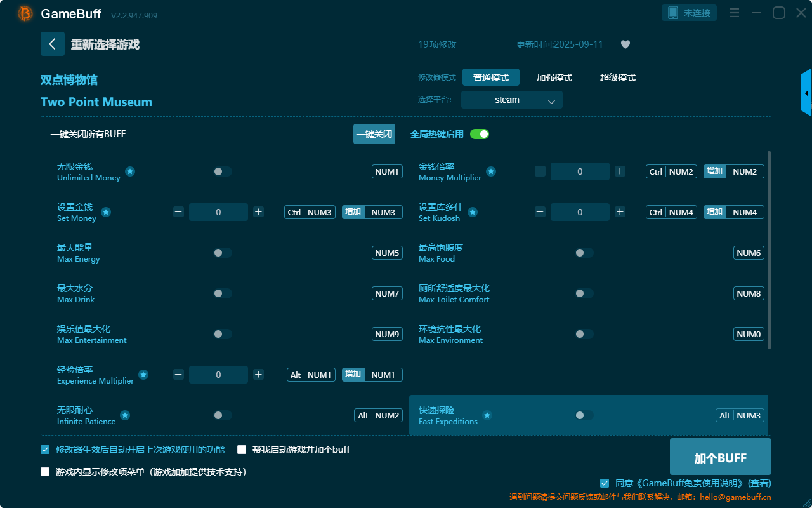Click 增加 NUM3 hotkey for Set Money

[x=372, y=212]
